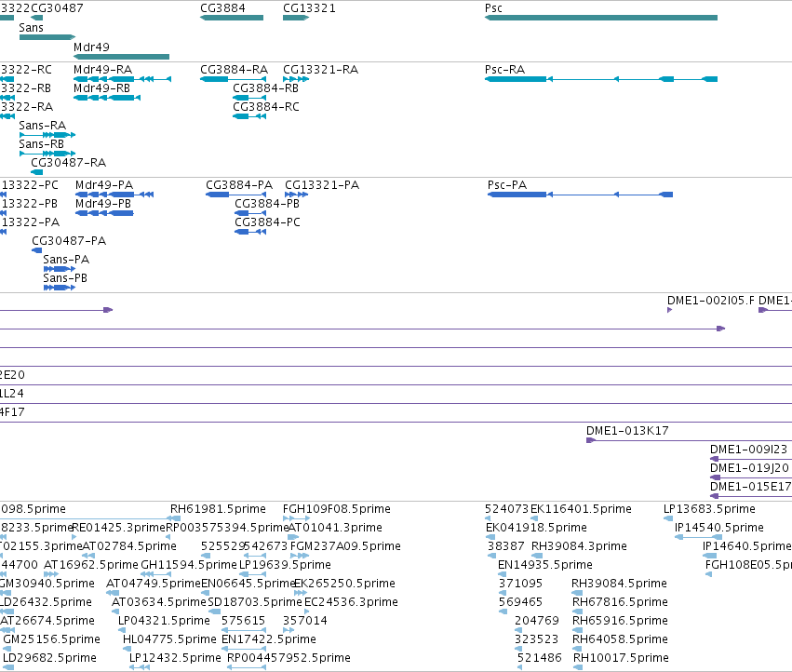Click the LP19639.5prime EST label
Image resolution: width=792 pixels, height=672 pixels.
click(286, 565)
